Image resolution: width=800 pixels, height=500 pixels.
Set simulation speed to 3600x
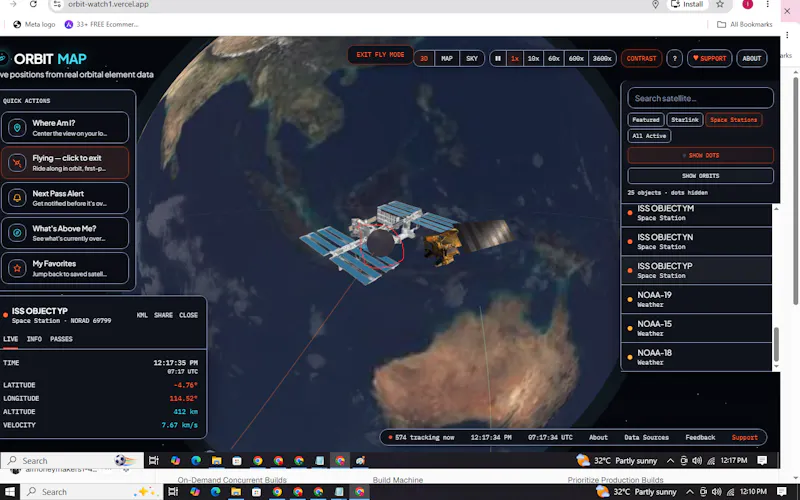point(602,58)
